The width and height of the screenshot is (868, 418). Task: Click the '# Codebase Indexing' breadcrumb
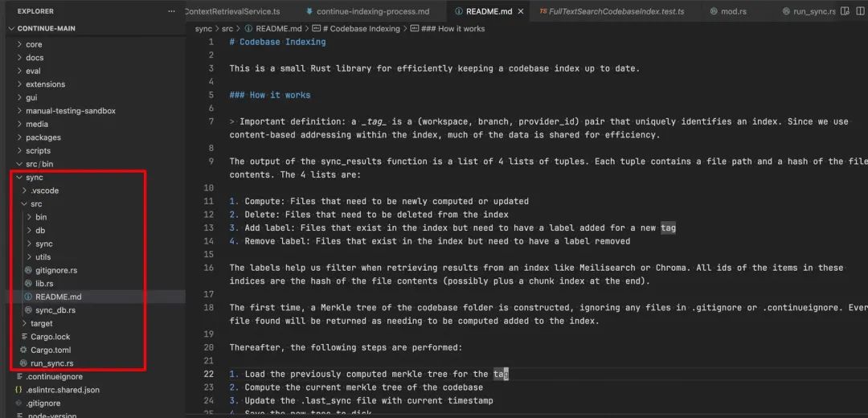pos(361,28)
